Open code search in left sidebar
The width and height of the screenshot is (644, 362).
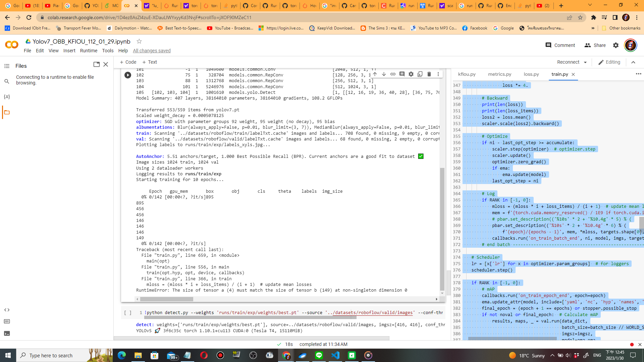(7, 81)
